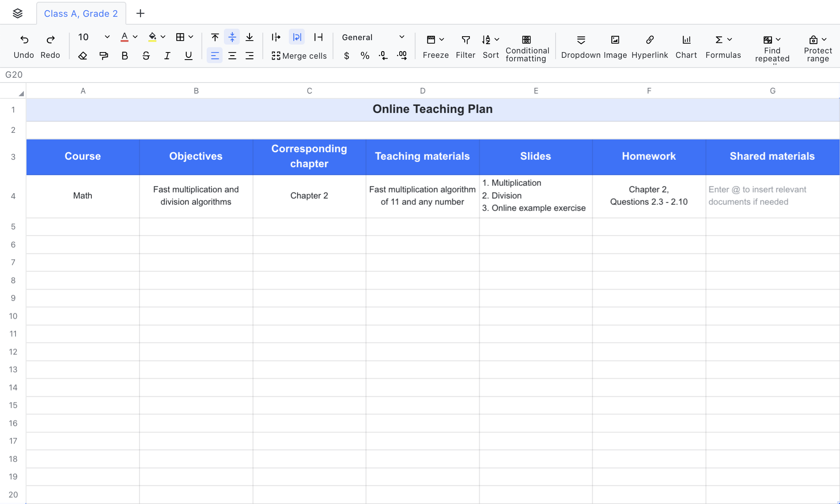Expand the General number format dropdown
The image size is (840, 504).
click(x=401, y=37)
